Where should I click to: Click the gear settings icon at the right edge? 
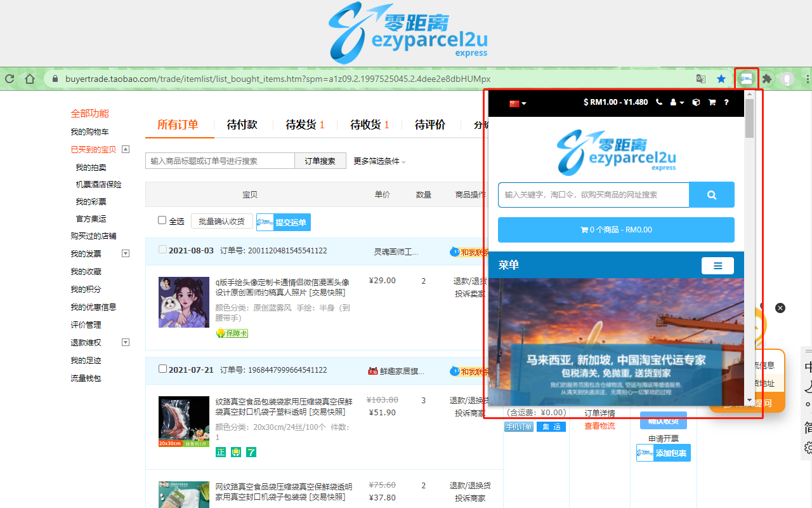coord(808,448)
